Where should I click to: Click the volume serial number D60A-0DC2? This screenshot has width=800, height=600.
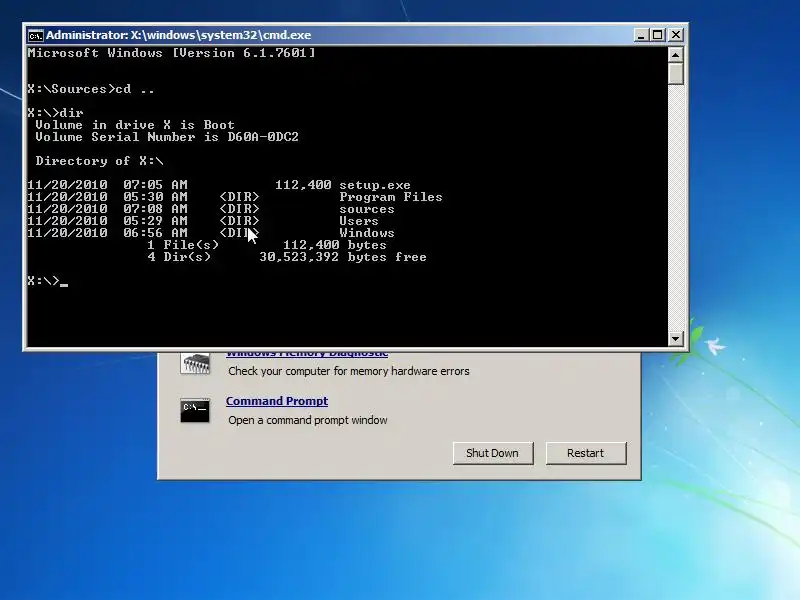(263, 137)
